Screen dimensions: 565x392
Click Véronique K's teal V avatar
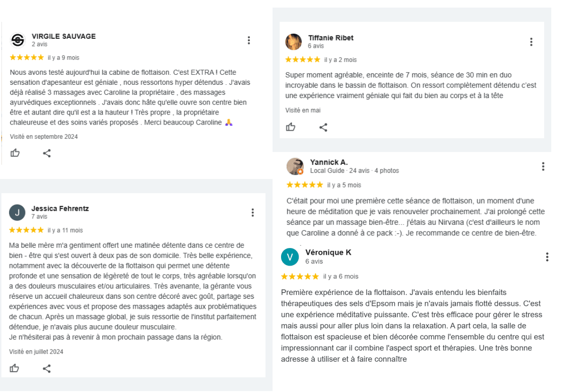click(290, 257)
